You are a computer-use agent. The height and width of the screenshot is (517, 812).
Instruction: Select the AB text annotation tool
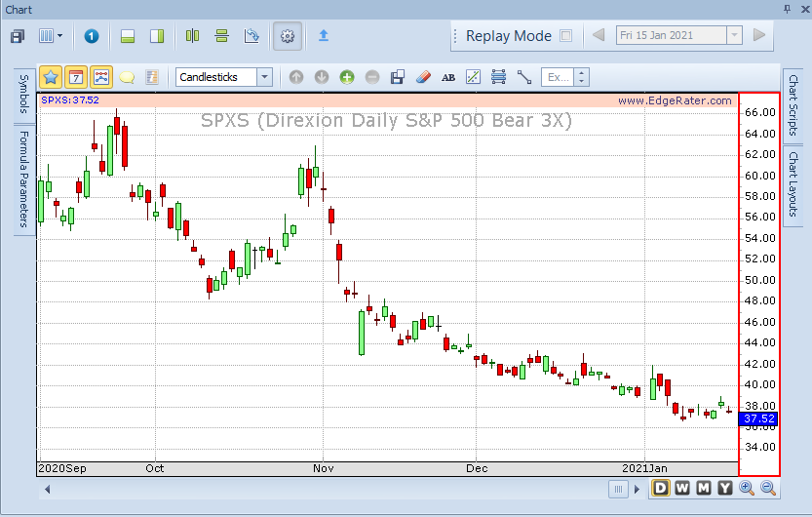tap(448, 78)
